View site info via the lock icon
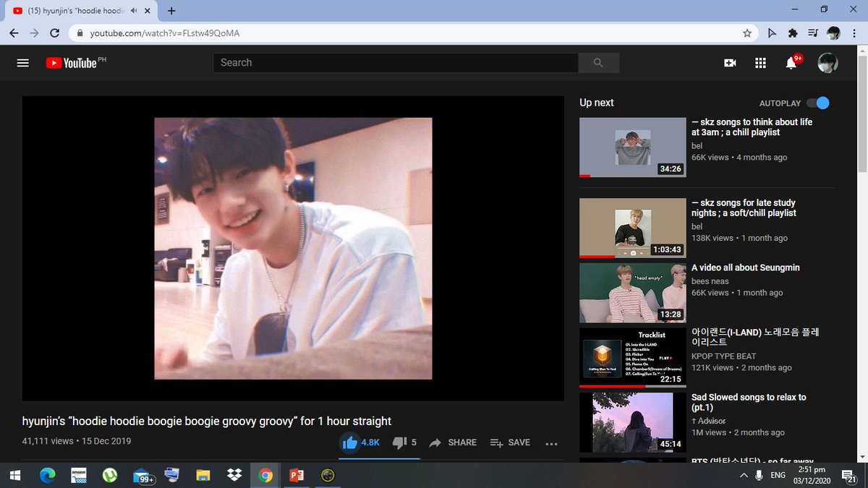The image size is (868, 488). click(x=80, y=33)
